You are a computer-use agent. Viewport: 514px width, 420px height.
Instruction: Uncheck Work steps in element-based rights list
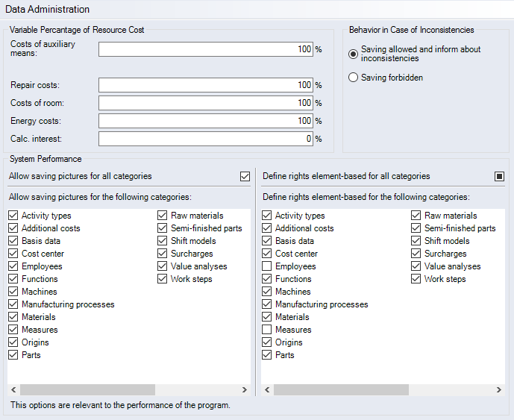pos(416,279)
